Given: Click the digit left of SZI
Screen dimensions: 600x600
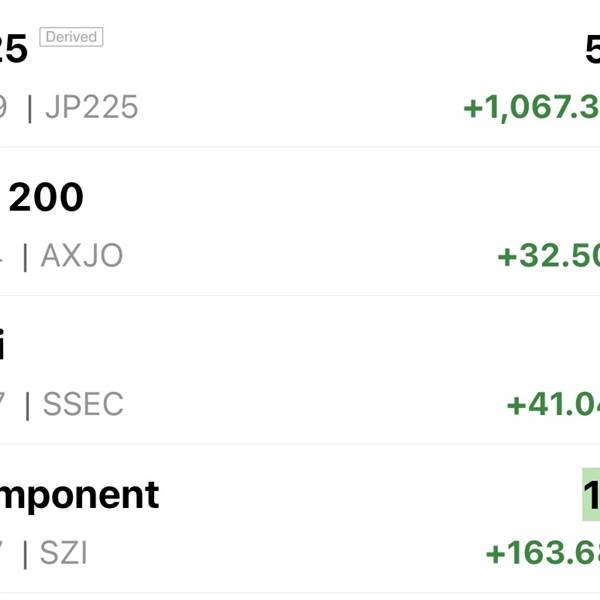Looking at the screenshot, I should click(3, 553).
